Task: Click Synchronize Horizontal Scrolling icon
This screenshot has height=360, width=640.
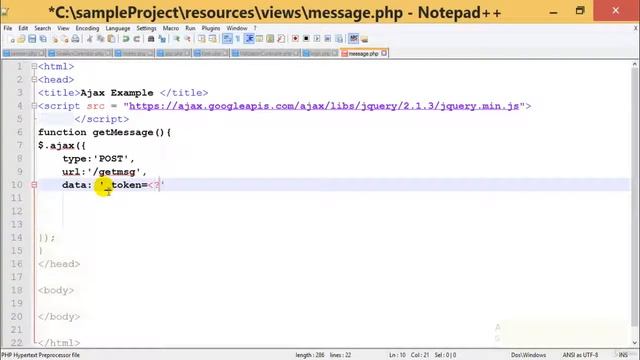Action: click(213, 39)
